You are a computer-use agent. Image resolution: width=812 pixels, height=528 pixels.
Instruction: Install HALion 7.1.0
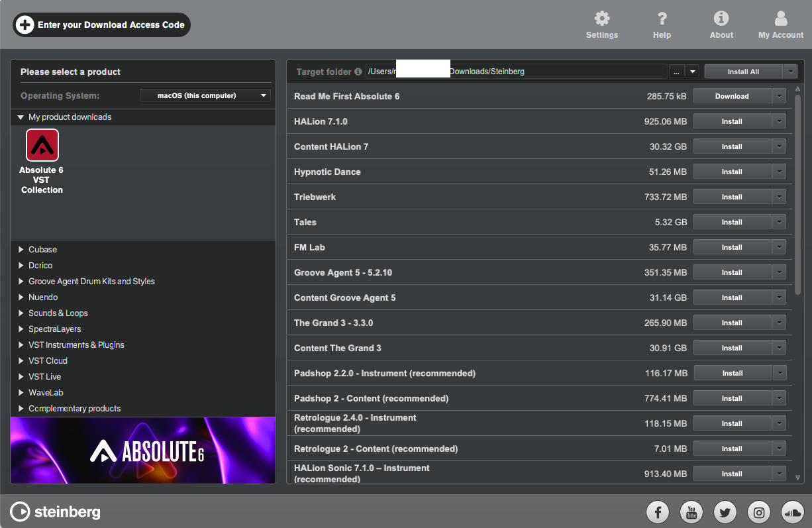[732, 121]
